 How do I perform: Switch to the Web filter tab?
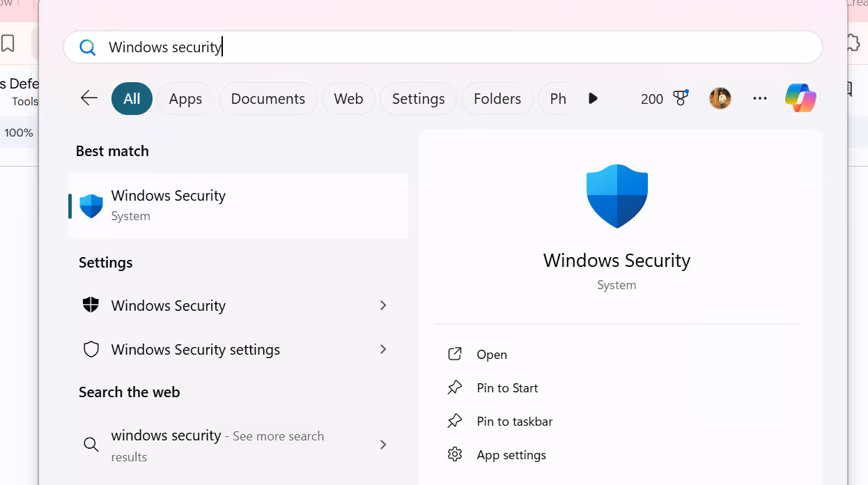[348, 98]
